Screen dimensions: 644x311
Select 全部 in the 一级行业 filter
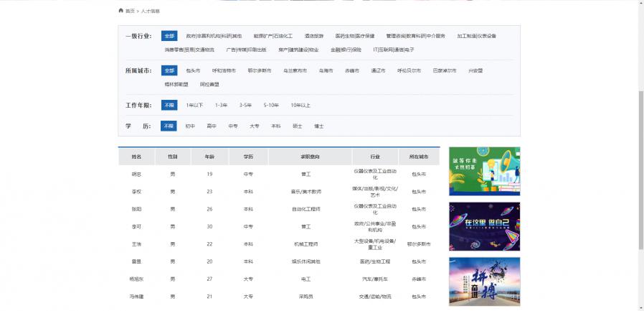pyautogui.click(x=169, y=36)
